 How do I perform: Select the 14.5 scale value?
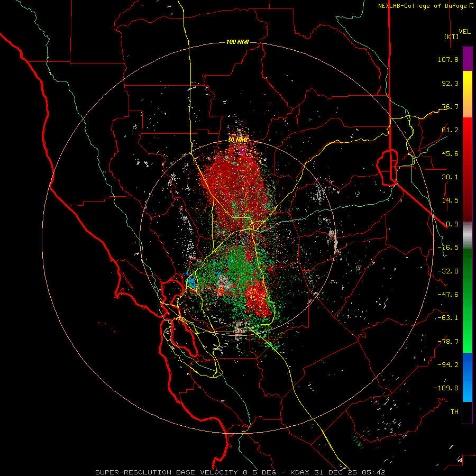[x=450, y=200]
